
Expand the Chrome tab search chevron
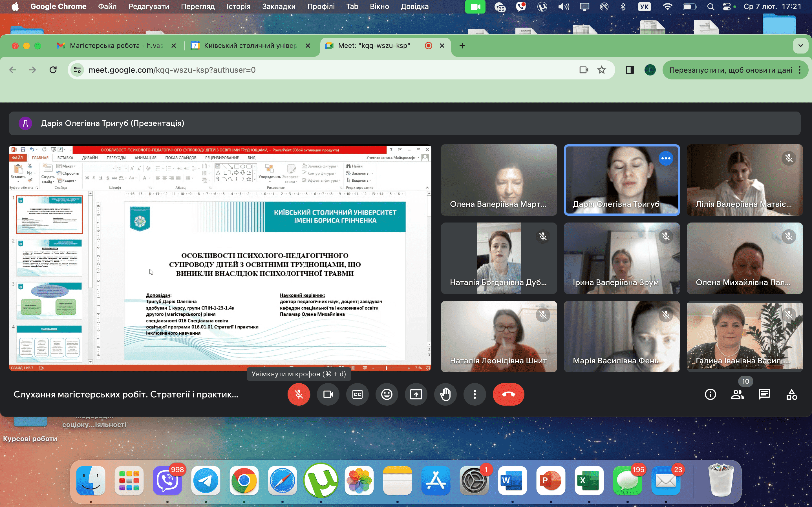pyautogui.click(x=801, y=46)
